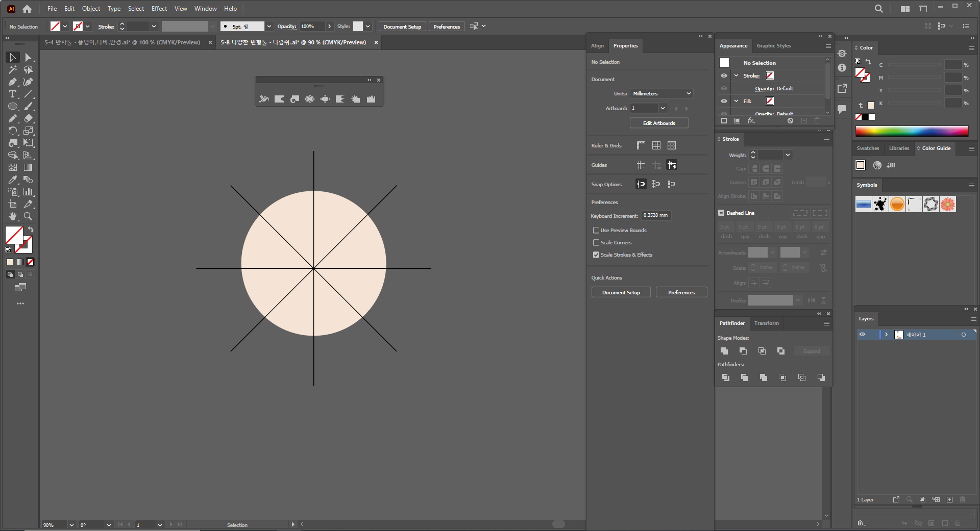Viewport: 980px width, 531px height.
Task: Activate the Rotate tool
Action: click(x=13, y=131)
